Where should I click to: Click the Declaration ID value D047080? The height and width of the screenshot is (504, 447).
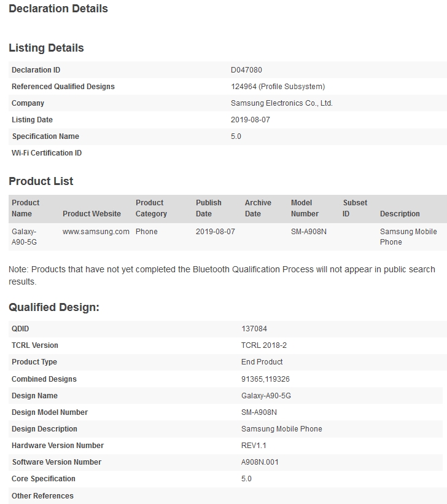pyautogui.click(x=246, y=70)
